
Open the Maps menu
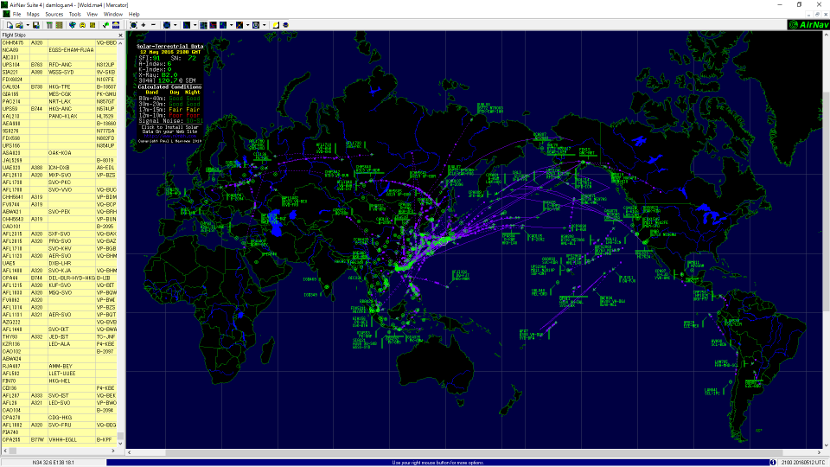[33, 15]
